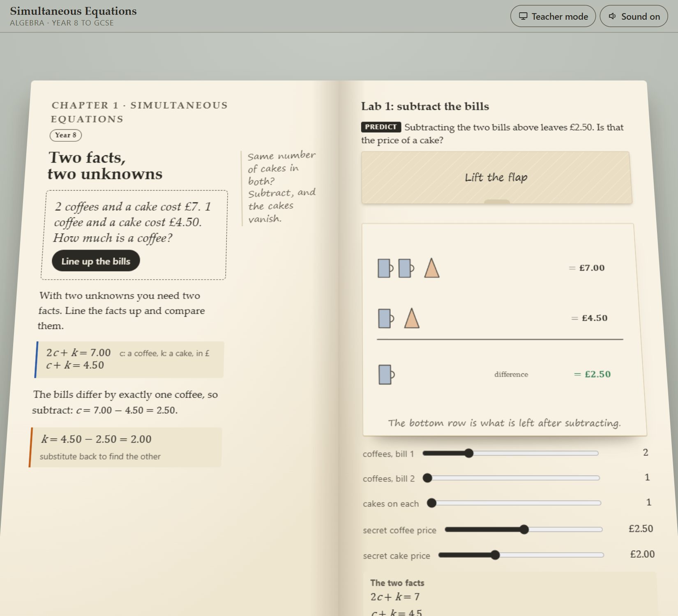Change the secret cake price slider
678x616 pixels.
coord(521,555)
